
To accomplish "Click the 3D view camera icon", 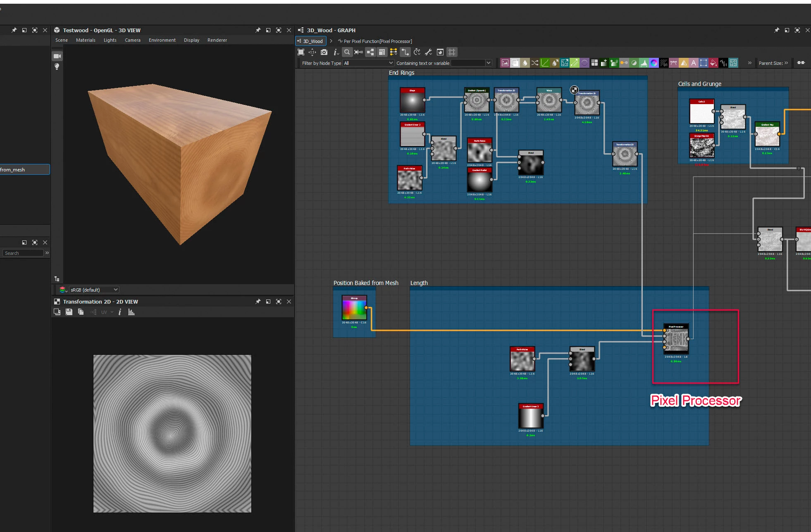I will coord(57,56).
